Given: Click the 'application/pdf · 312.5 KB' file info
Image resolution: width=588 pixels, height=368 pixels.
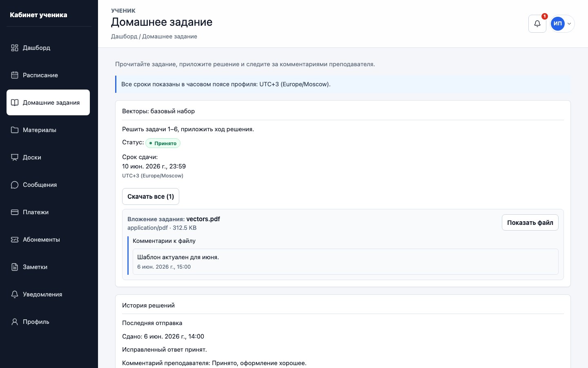Looking at the screenshot, I should click(x=162, y=228).
